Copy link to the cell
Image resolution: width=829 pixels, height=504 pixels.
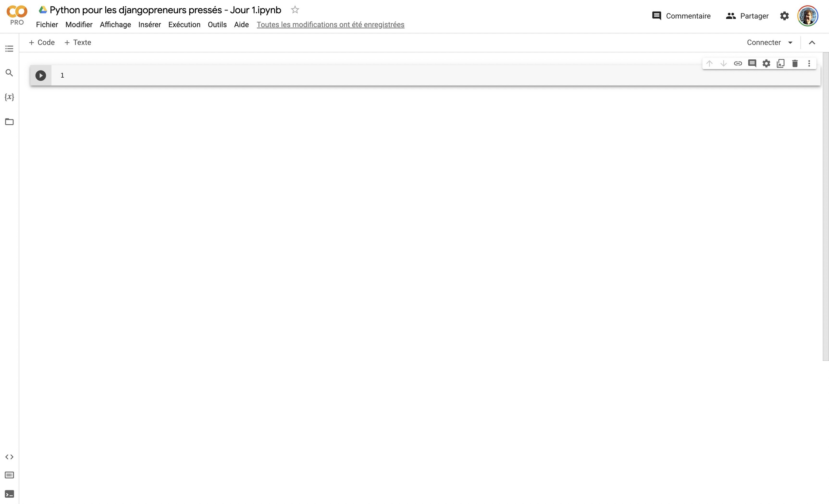(738, 63)
